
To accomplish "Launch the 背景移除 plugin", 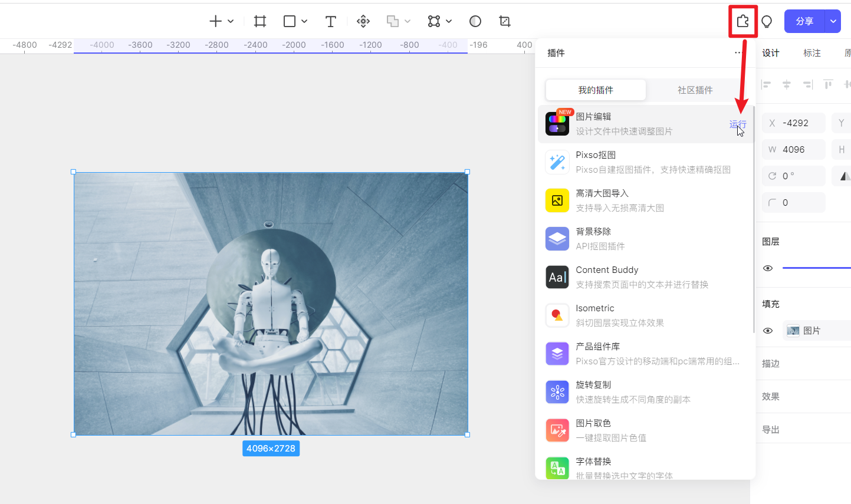I will pos(646,239).
